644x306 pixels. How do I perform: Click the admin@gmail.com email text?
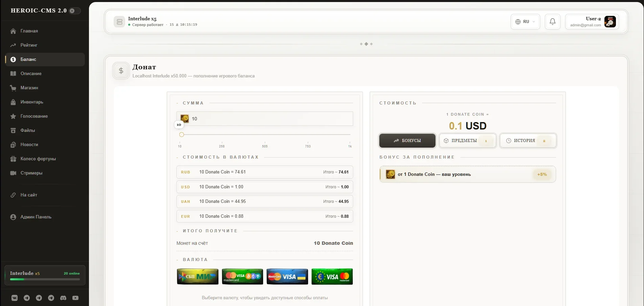pyautogui.click(x=585, y=25)
